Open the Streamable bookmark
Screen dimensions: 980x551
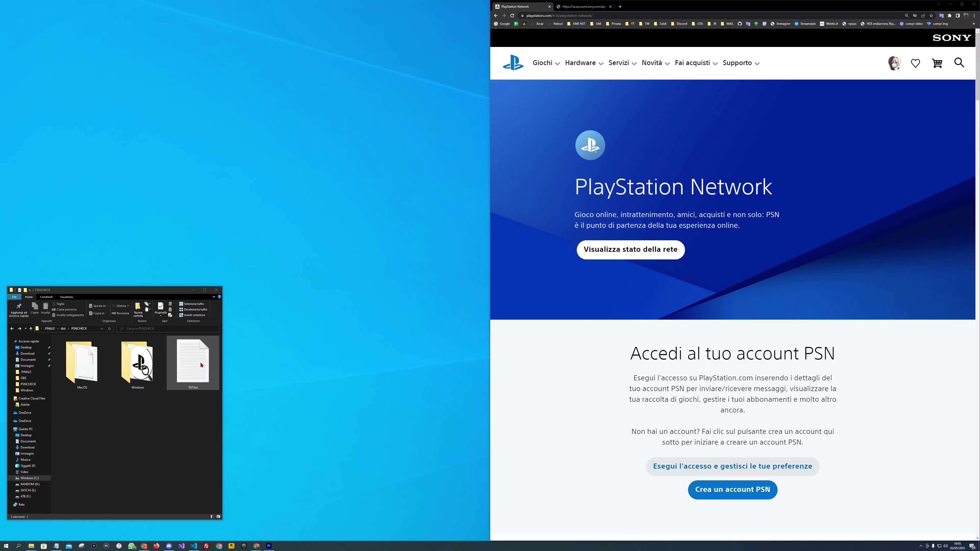805,23
